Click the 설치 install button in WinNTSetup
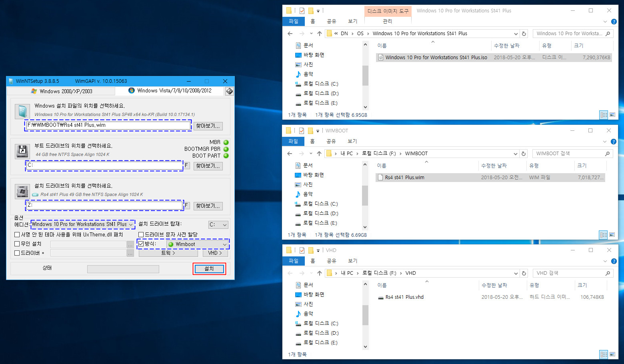 209,269
